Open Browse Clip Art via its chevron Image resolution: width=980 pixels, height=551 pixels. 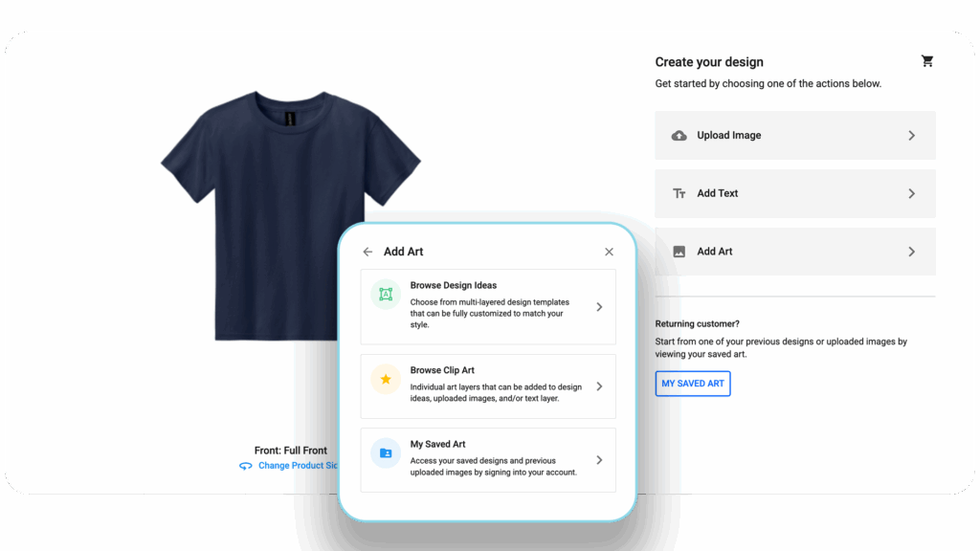point(599,386)
